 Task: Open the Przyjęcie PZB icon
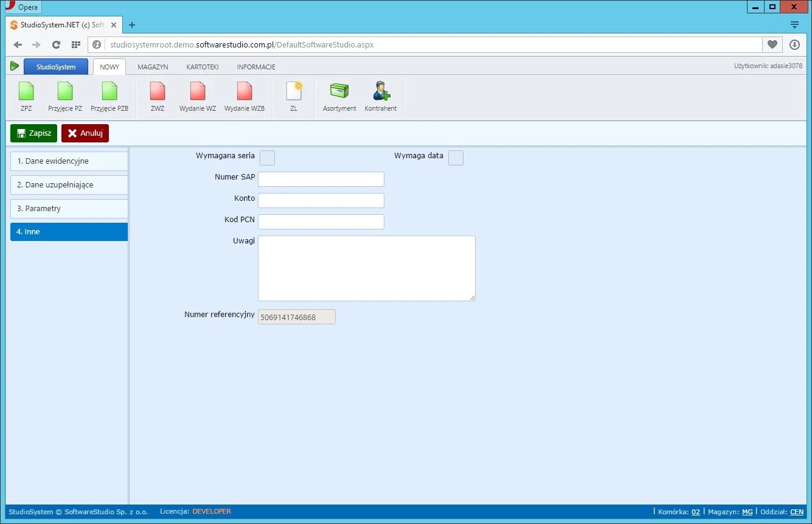(109, 91)
